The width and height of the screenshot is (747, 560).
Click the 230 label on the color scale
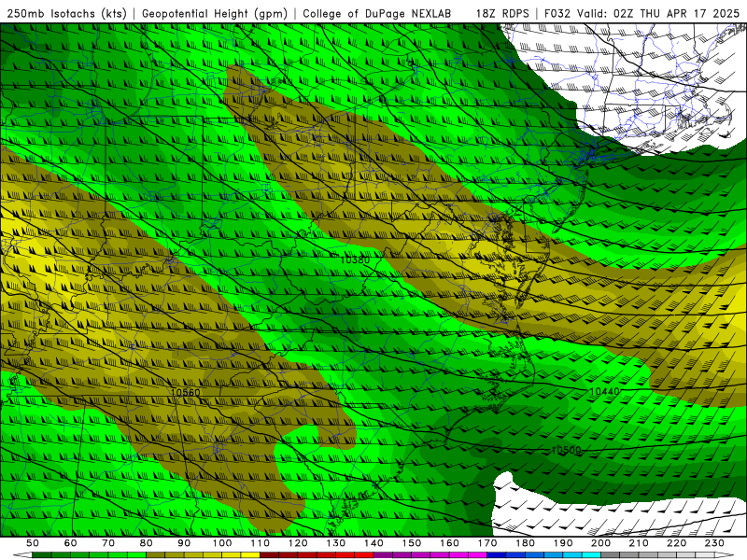[x=714, y=543]
